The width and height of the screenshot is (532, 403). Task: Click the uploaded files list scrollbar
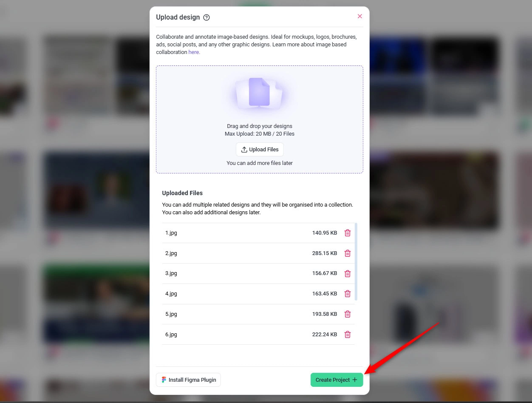click(356, 261)
